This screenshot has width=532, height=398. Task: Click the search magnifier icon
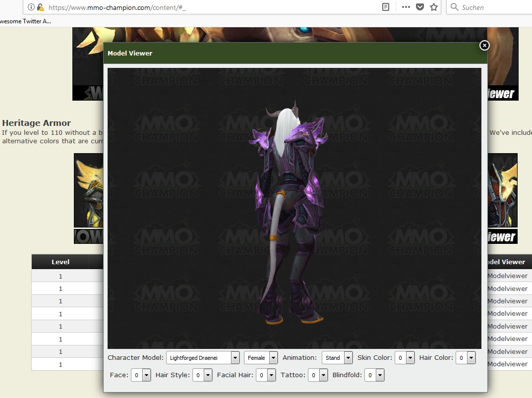pos(454,7)
